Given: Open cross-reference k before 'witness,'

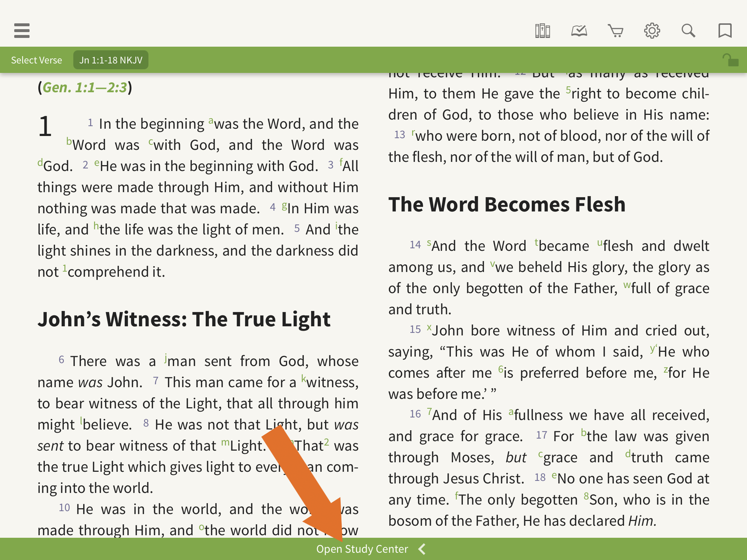Looking at the screenshot, I should 303,378.
